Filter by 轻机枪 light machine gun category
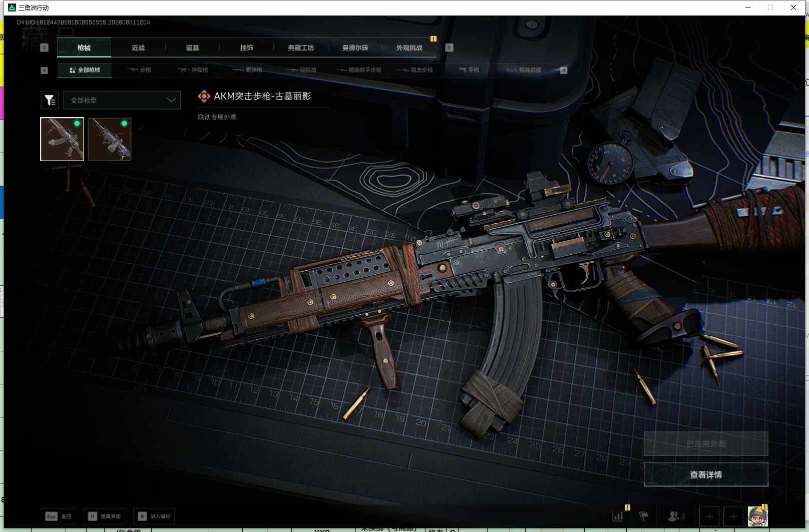The height and width of the screenshot is (532, 809). point(302,70)
